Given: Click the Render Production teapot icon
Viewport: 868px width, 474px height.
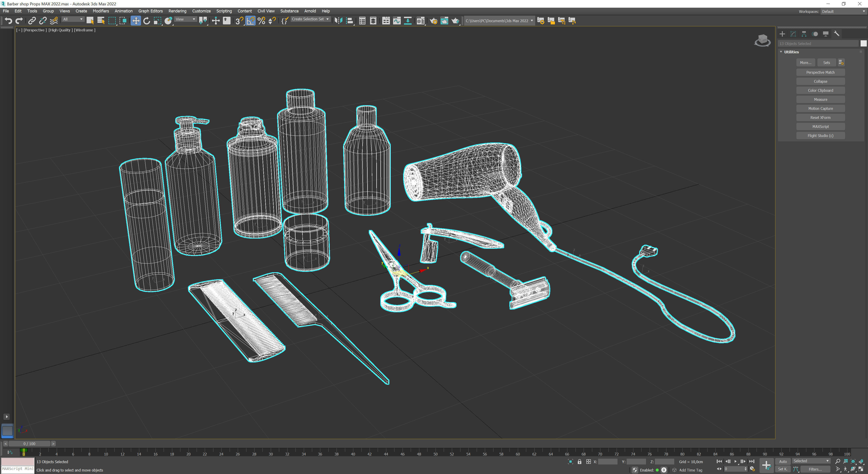Looking at the screenshot, I should (455, 21).
